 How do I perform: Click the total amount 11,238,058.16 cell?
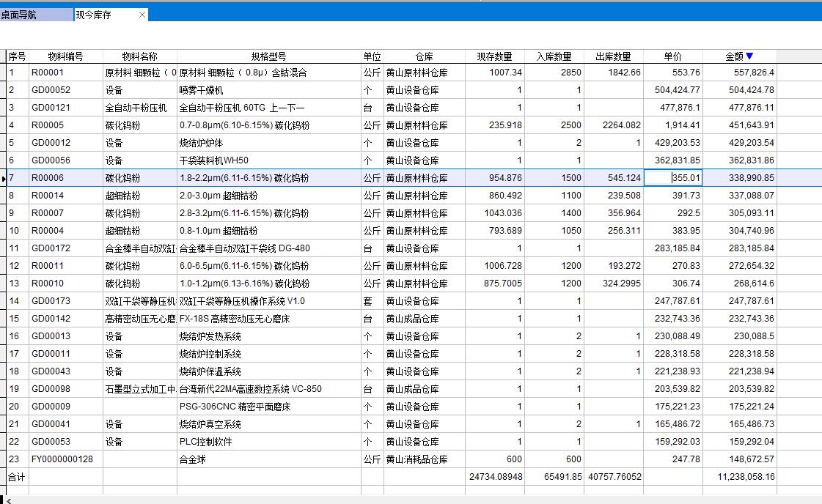(x=739, y=476)
